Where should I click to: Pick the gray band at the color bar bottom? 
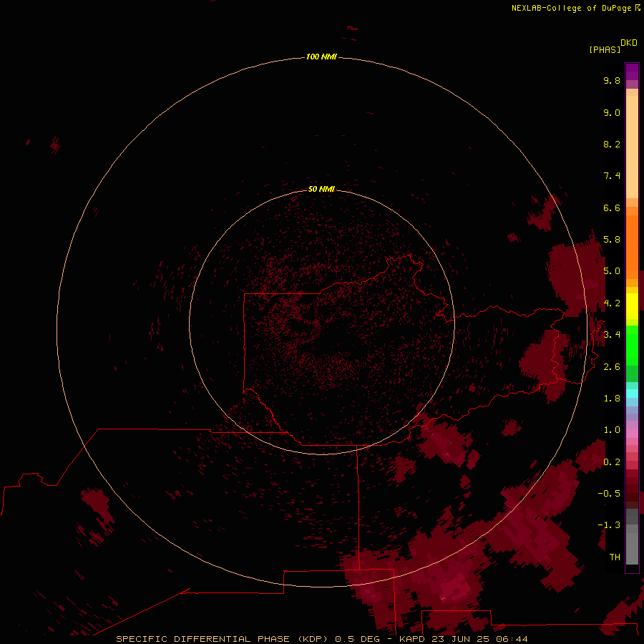pyautogui.click(x=632, y=548)
